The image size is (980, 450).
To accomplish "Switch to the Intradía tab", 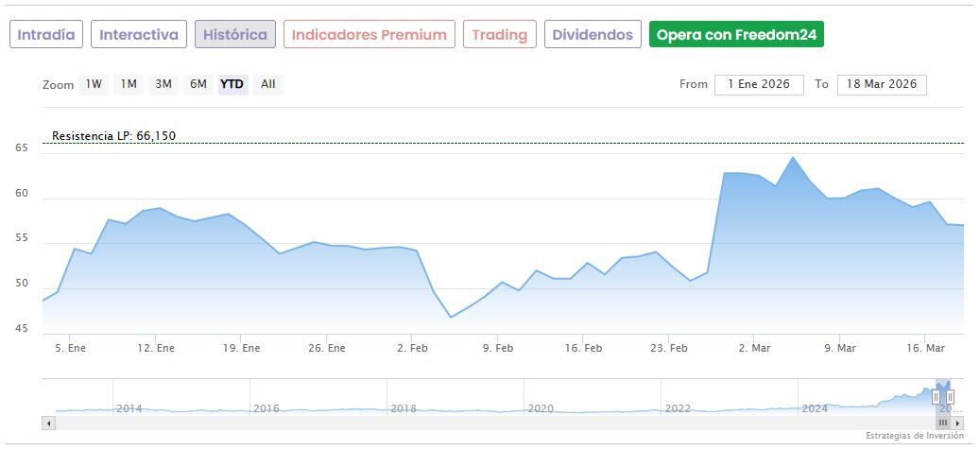I will 46,35.
